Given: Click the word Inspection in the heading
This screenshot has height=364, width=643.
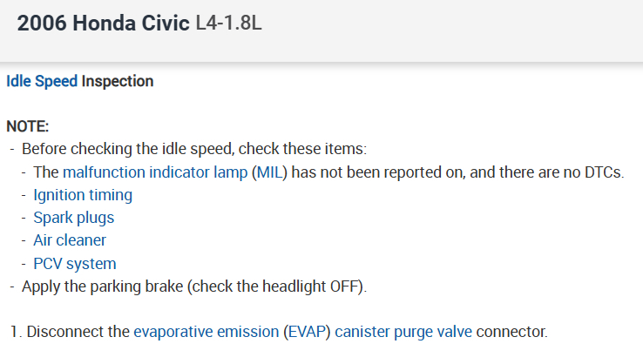Looking at the screenshot, I should coord(118,81).
